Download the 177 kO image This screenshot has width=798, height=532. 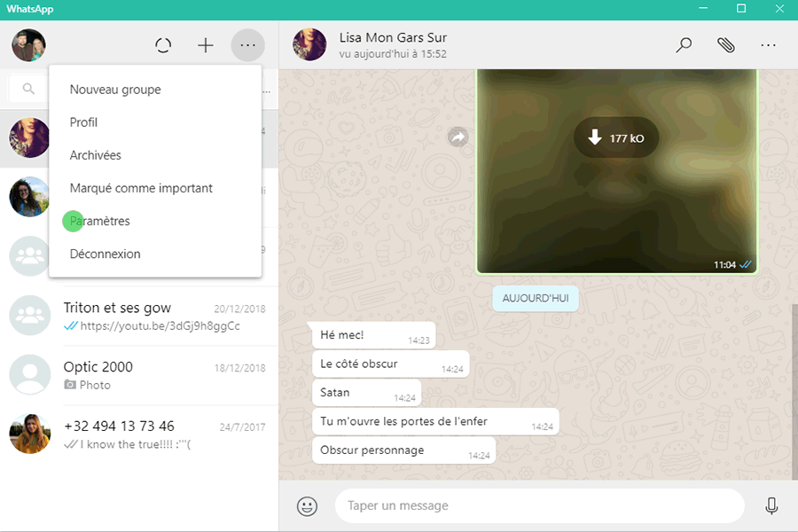click(x=615, y=138)
